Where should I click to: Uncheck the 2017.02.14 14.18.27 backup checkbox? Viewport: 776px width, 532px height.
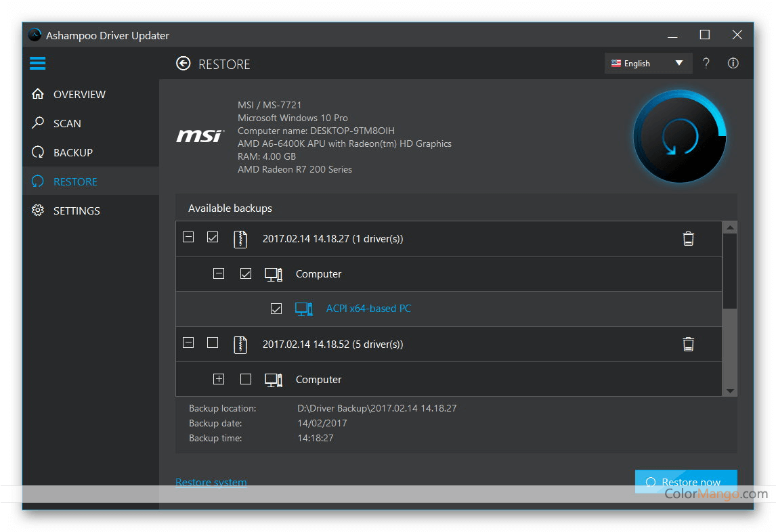point(213,238)
